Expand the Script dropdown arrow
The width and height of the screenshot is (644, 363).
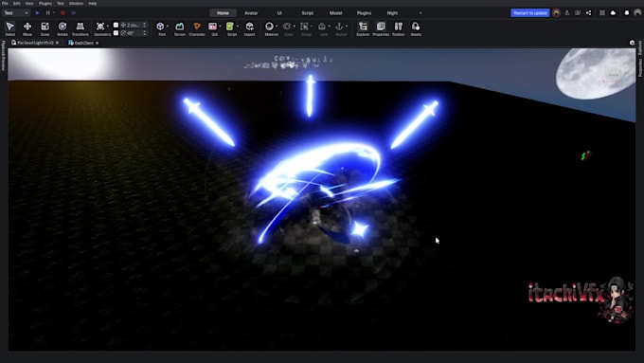[x=238, y=27]
